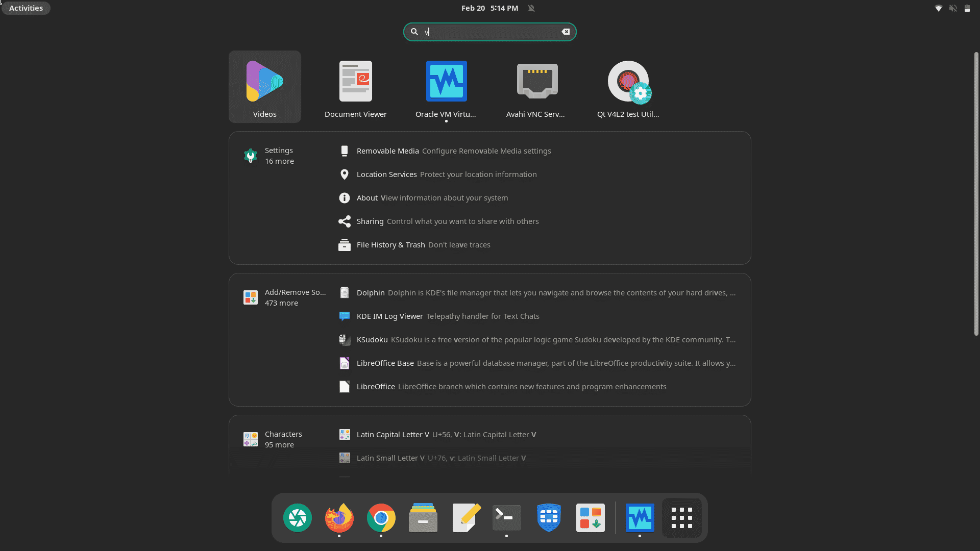
Task: Show 473 more Add/Remove Software results
Action: coord(285,297)
